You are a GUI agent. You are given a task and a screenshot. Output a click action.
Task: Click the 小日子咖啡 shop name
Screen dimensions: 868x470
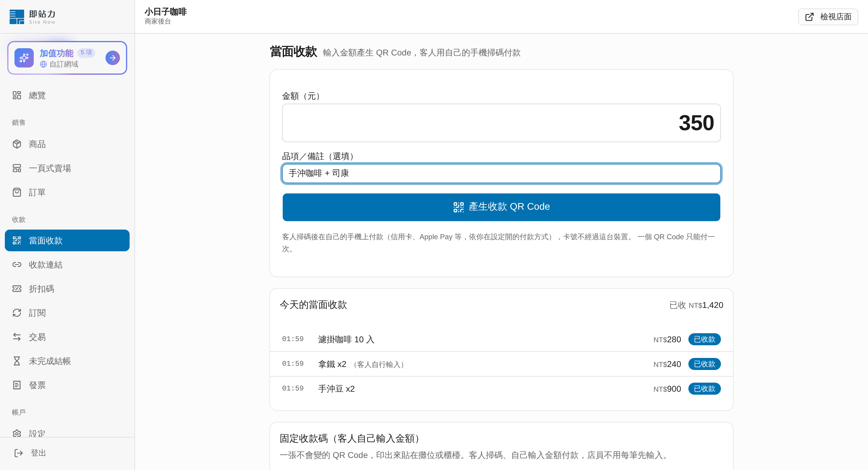click(x=165, y=12)
